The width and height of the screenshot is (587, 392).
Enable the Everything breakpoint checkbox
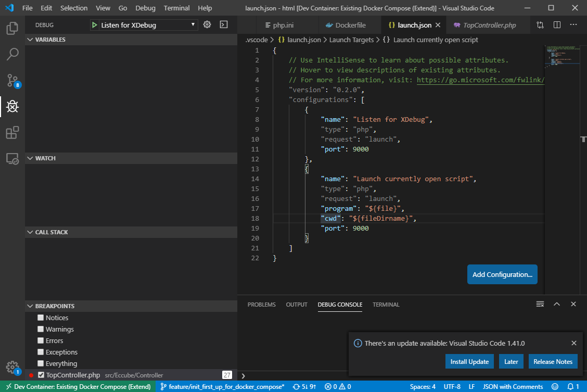click(41, 363)
